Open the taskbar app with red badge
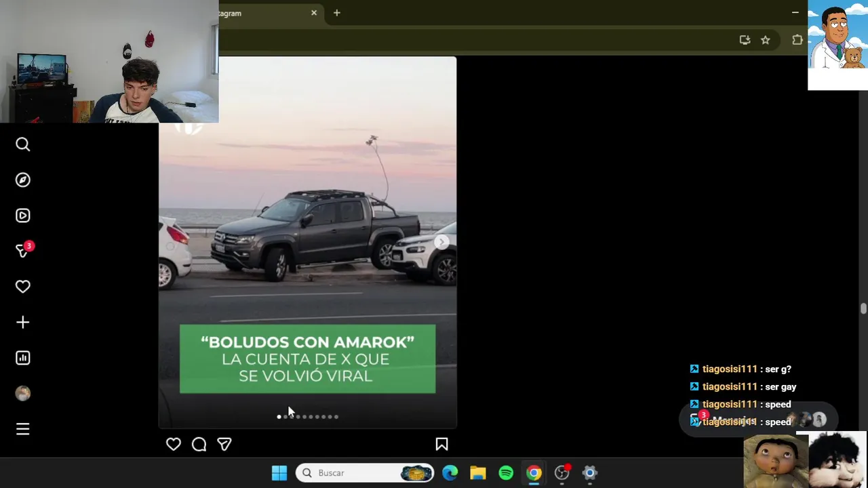 562,473
